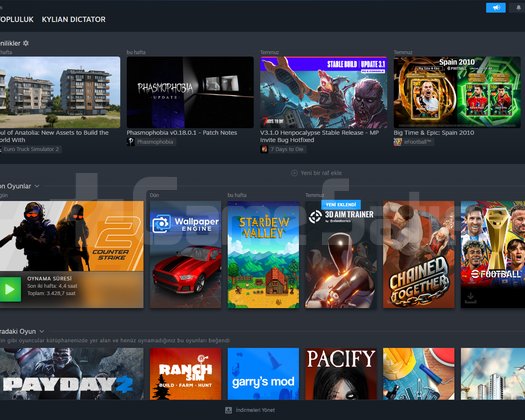Open Henpocalypse stable build news thumbnail
This screenshot has height=420, width=525.
[324, 92]
